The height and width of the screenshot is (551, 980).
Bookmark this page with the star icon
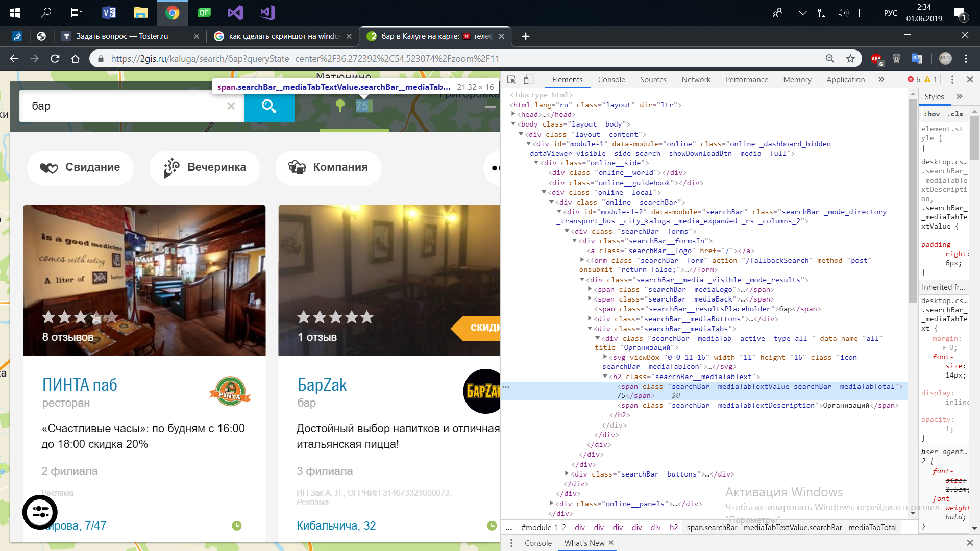tap(850, 59)
